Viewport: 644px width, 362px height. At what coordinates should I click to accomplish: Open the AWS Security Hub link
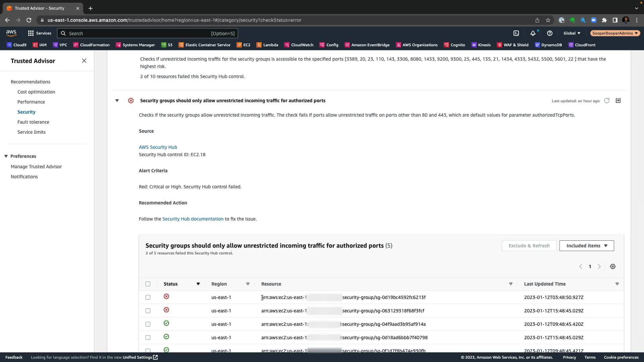click(158, 147)
